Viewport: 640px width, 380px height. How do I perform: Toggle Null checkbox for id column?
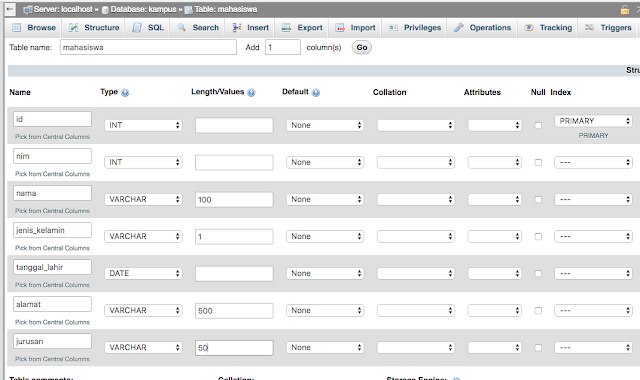[x=538, y=125]
